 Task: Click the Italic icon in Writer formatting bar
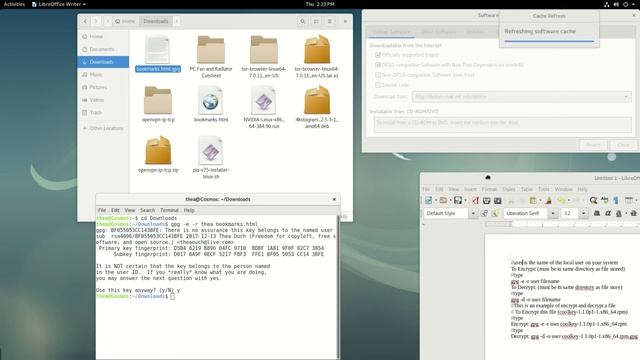(608, 213)
